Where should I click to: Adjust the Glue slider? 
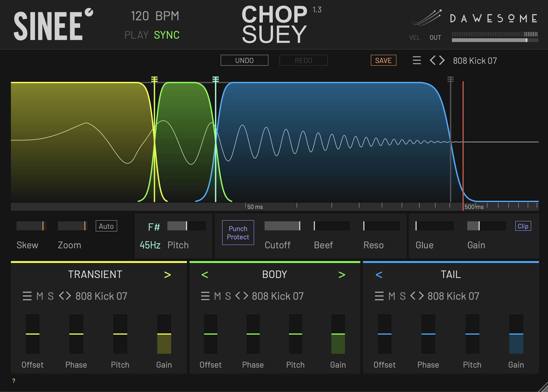point(434,226)
